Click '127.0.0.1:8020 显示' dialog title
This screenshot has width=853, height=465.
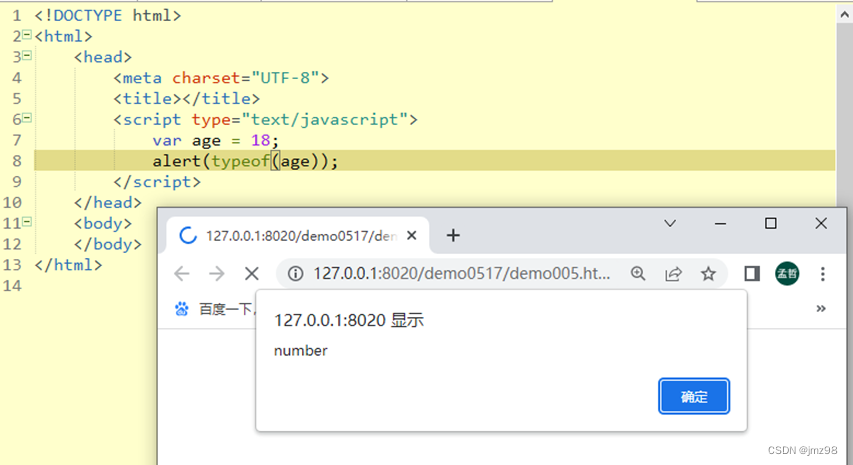[x=349, y=320]
